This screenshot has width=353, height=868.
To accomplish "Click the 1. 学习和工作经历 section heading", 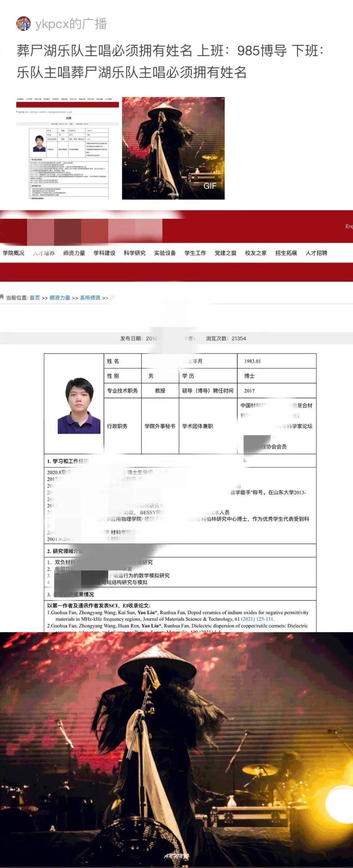I will coord(68,461).
